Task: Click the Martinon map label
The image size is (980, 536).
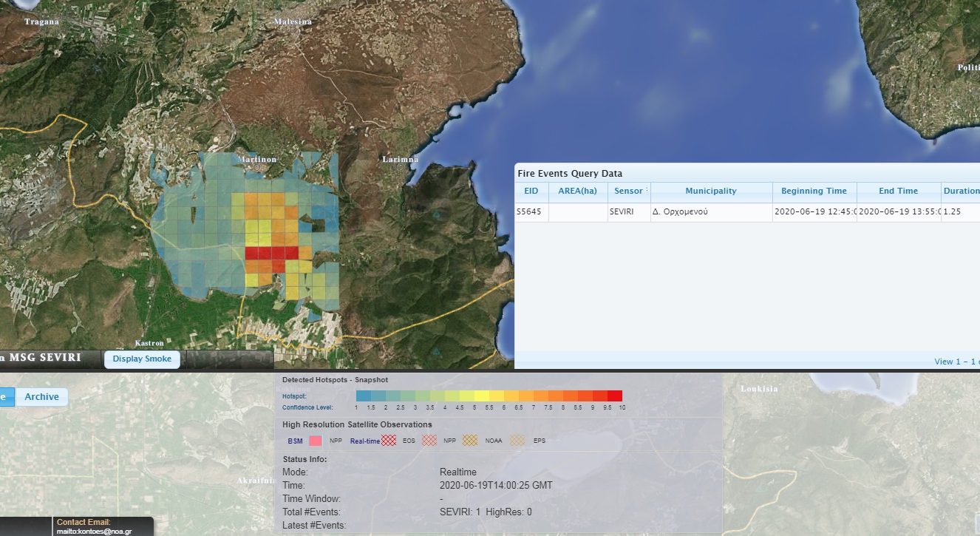Action: click(x=257, y=160)
